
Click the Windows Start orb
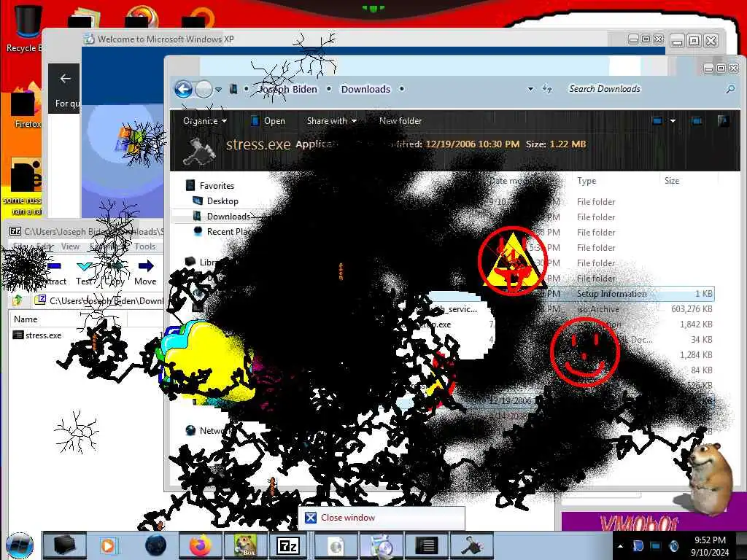[20, 545]
